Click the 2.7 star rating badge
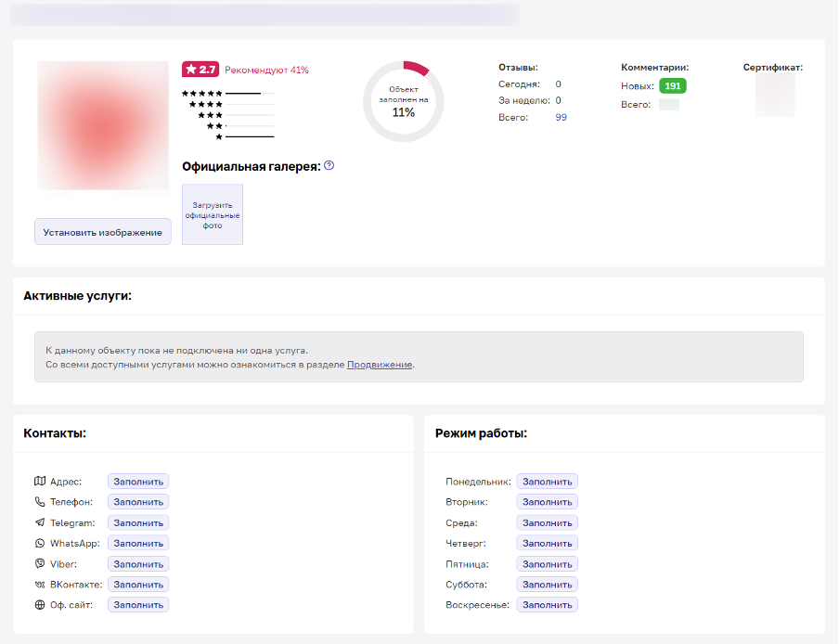This screenshot has width=839, height=644. pos(200,70)
